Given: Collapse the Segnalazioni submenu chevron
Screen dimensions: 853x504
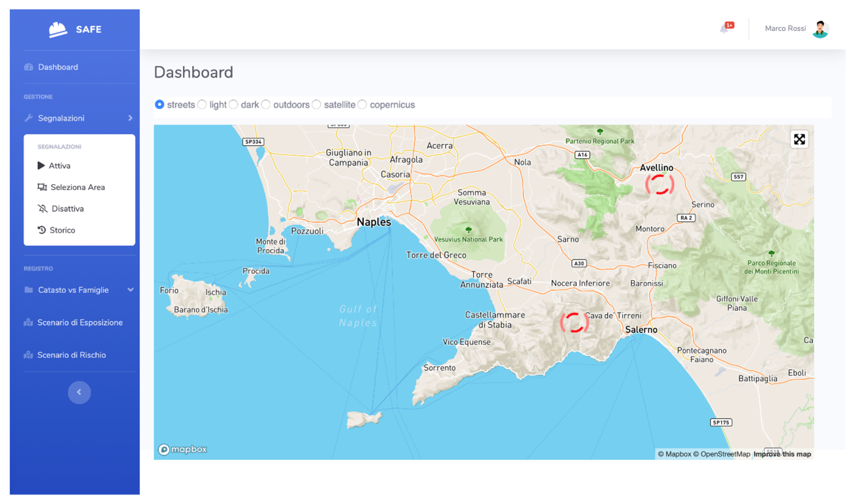Looking at the screenshot, I should [x=130, y=118].
